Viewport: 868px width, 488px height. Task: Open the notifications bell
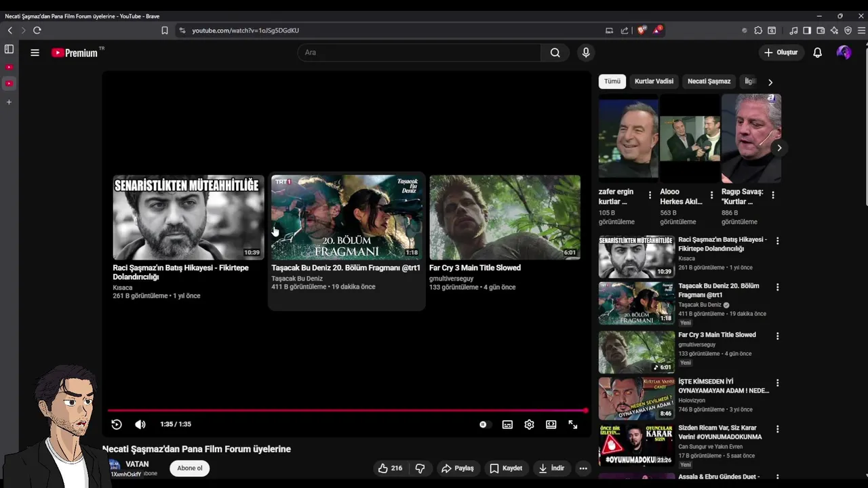coord(817,52)
